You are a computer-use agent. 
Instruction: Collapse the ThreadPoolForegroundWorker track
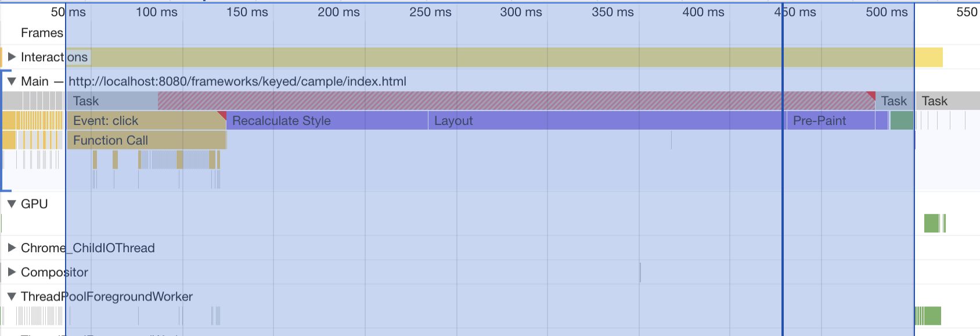coord(10,296)
